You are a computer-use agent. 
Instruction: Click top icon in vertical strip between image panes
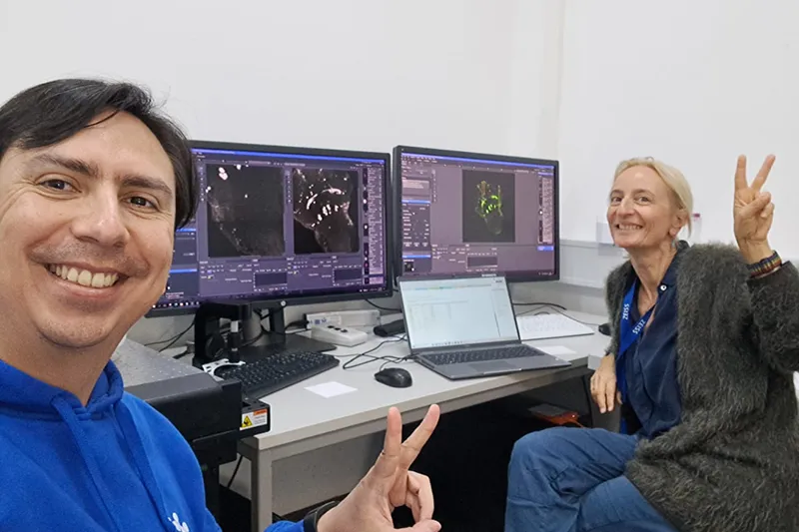coord(287,174)
